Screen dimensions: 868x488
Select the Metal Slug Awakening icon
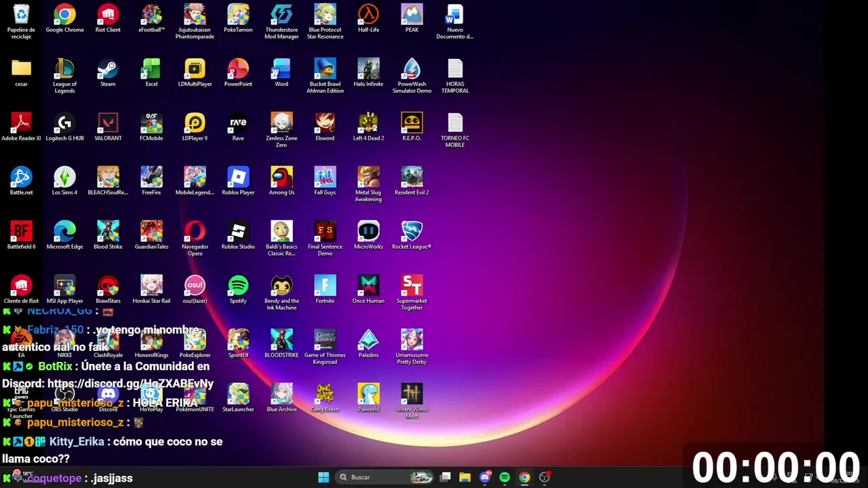pos(368,184)
